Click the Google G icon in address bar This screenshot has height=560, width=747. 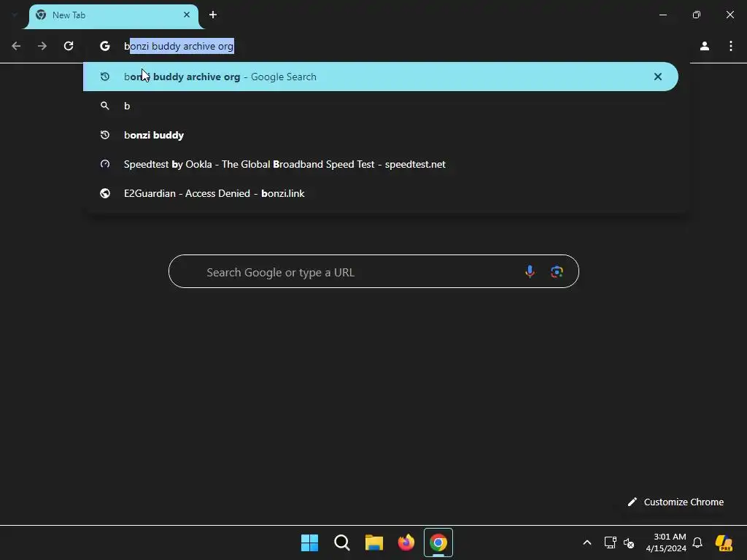click(x=105, y=46)
